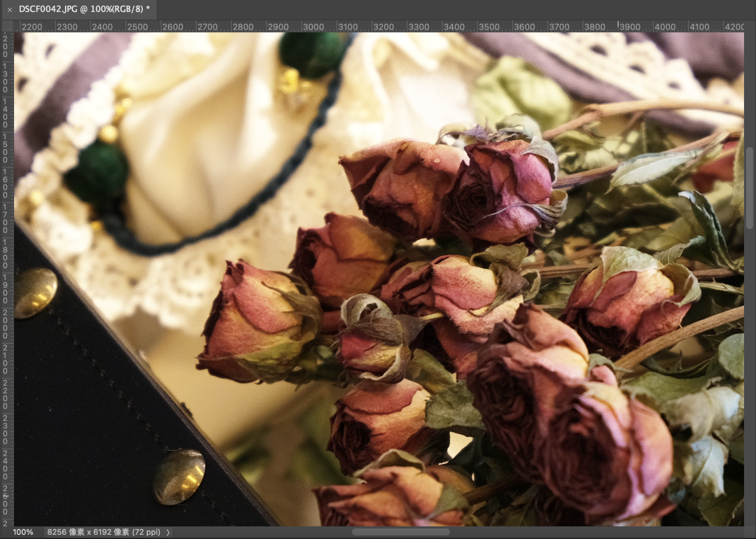This screenshot has width=756, height=539.
Task: Click the 8256 像素 x 6192 像素 (72 ppi) status text
Action: click(x=103, y=532)
